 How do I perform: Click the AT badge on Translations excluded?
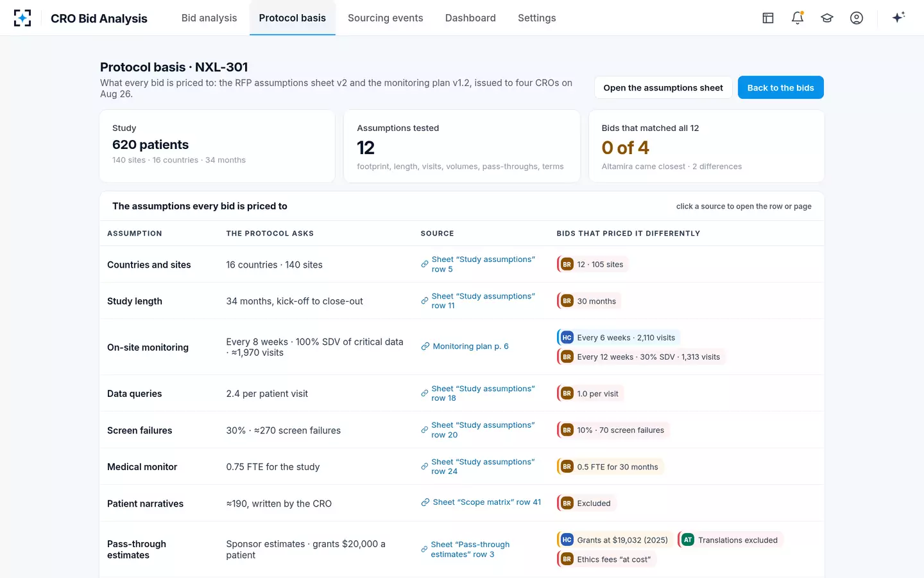(688, 540)
